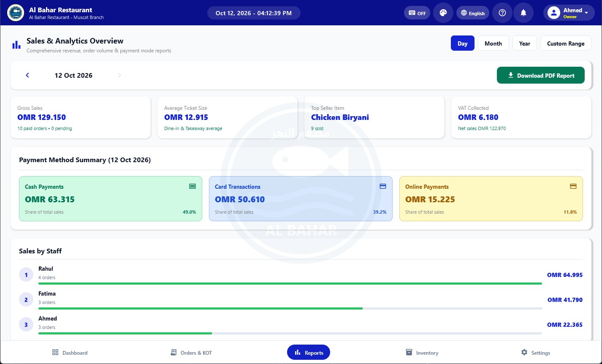Switch to the Year period filter

[x=525, y=43]
